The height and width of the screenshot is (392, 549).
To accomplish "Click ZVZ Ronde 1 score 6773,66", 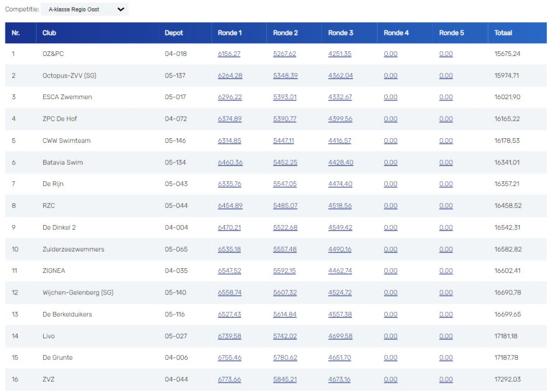I will point(229,380).
